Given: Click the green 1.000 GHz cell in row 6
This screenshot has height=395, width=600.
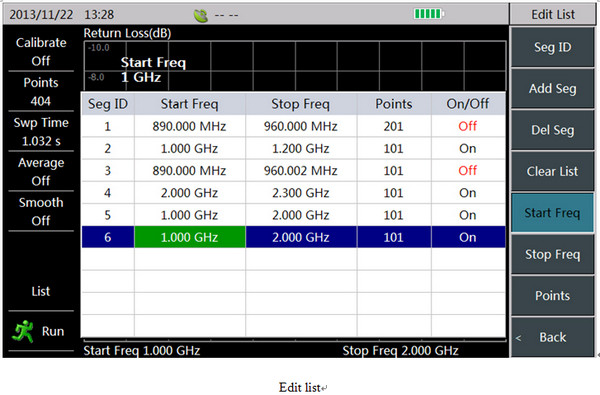Looking at the screenshot, I should 190,237.
